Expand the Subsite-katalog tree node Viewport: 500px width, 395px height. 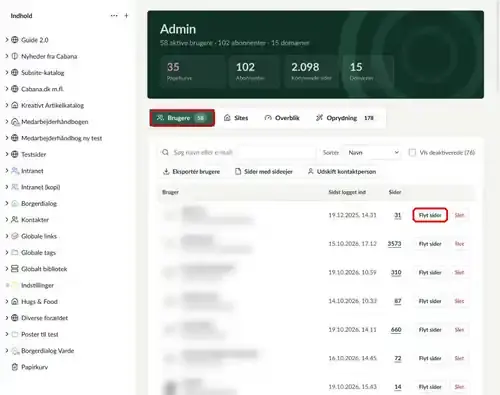tap(7, 72)
